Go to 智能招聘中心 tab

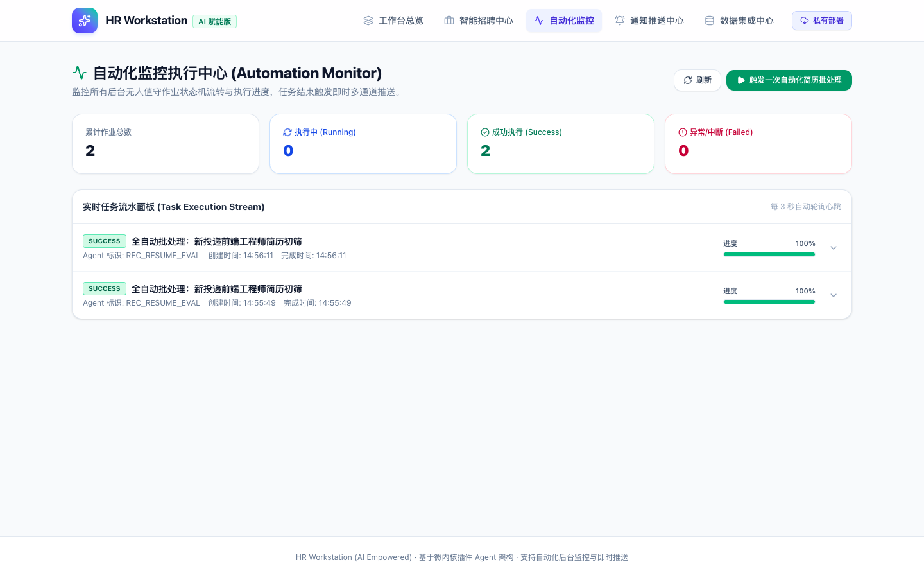(479, 21)
